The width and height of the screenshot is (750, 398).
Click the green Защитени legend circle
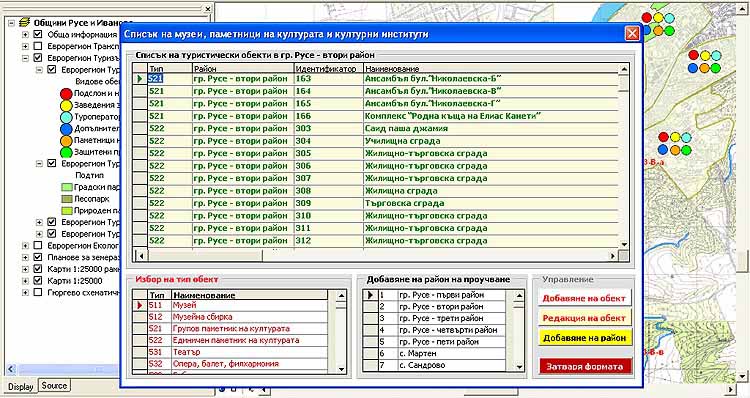[x=66, y=152]
